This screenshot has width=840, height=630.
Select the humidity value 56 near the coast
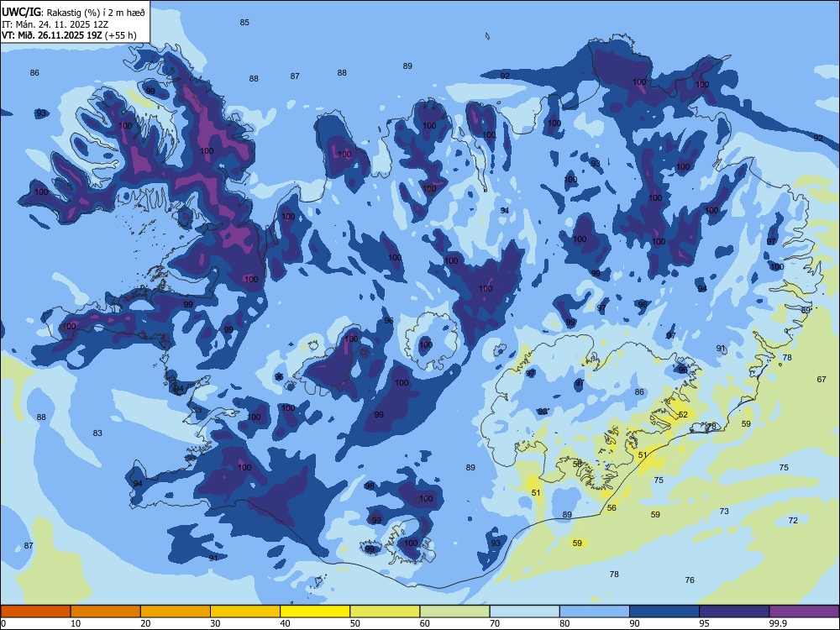coord(612,507)
